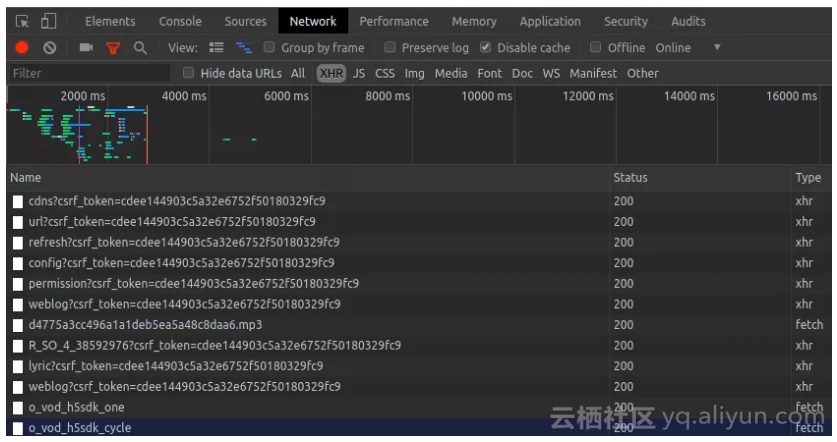Click file icon of mp3 request row
The image size is (837, 442).
tap(18, 325)
